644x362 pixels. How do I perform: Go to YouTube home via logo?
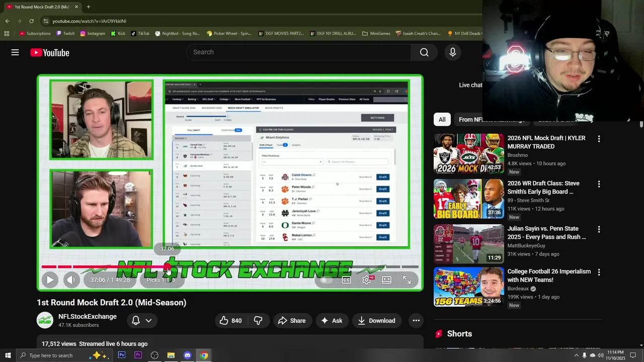pos(49,53)
